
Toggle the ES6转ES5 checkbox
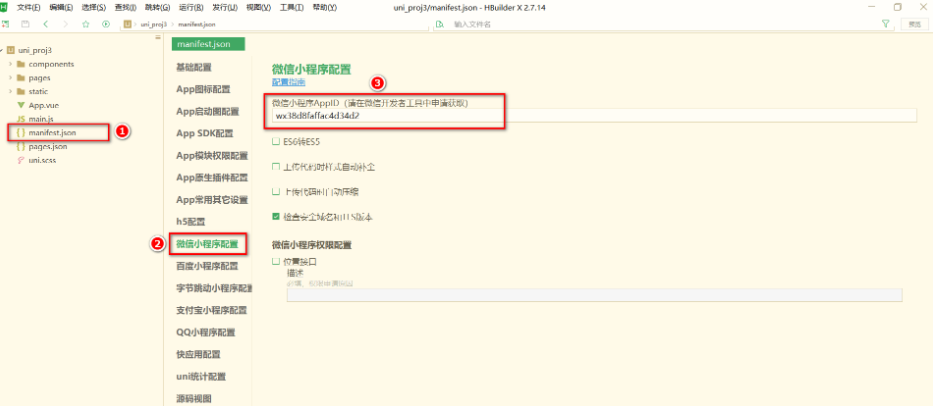tap(275, 142)
